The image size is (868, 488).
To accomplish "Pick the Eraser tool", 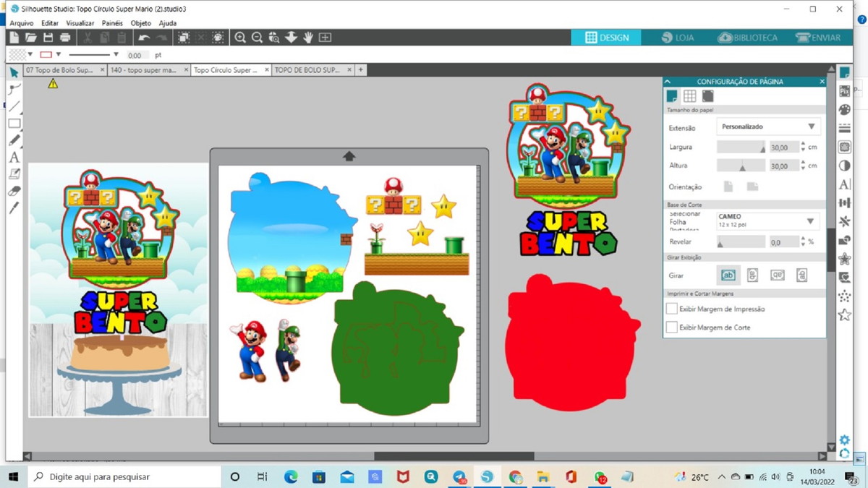I will click(x=14, y=192).
